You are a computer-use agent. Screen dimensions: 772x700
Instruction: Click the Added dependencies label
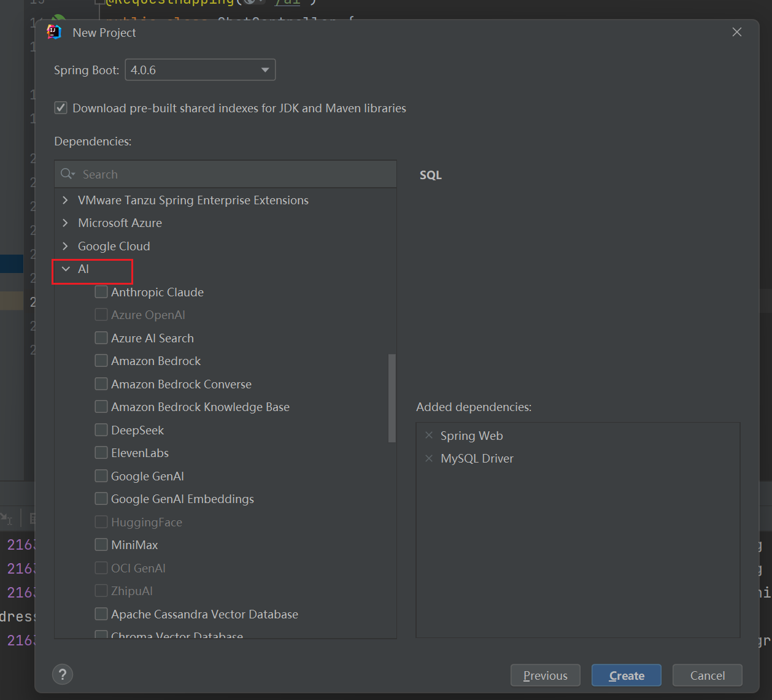click(x=474, y=407)
